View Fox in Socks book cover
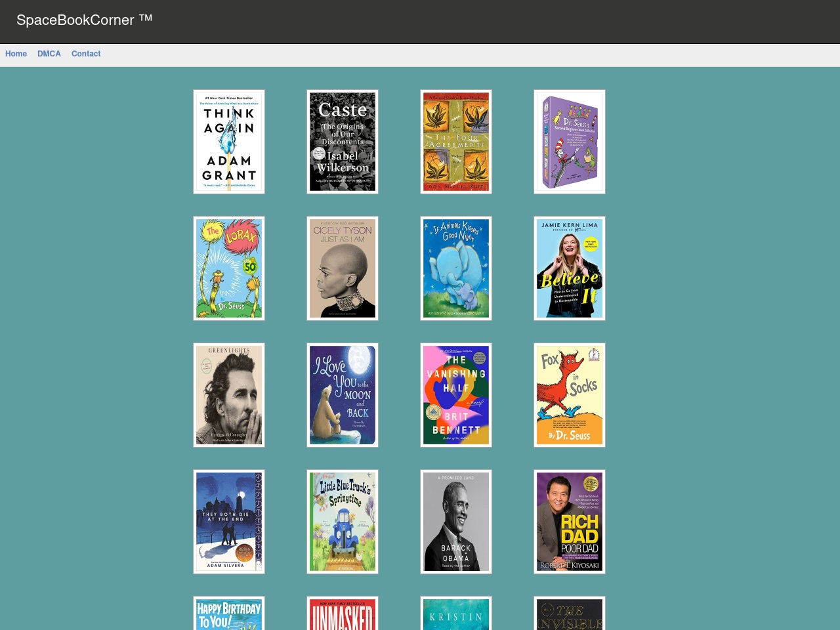The height and width of the screenshot is (630, 840). click(x=570, y=395)
